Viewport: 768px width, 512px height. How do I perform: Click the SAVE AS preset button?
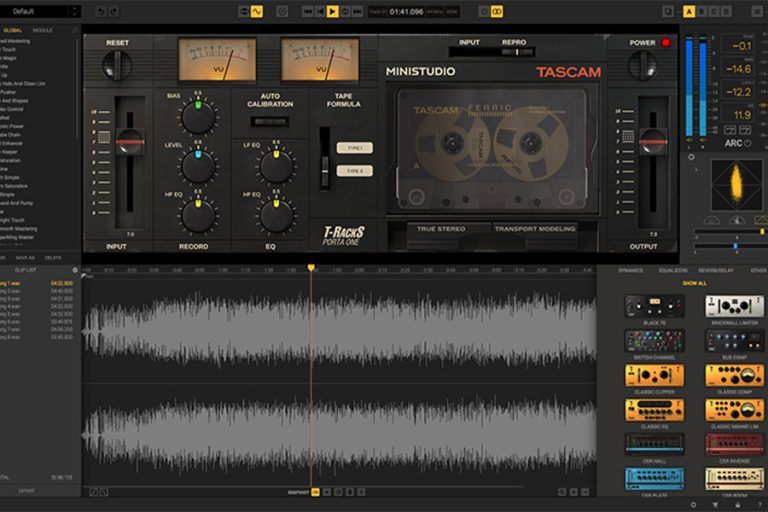25,258
